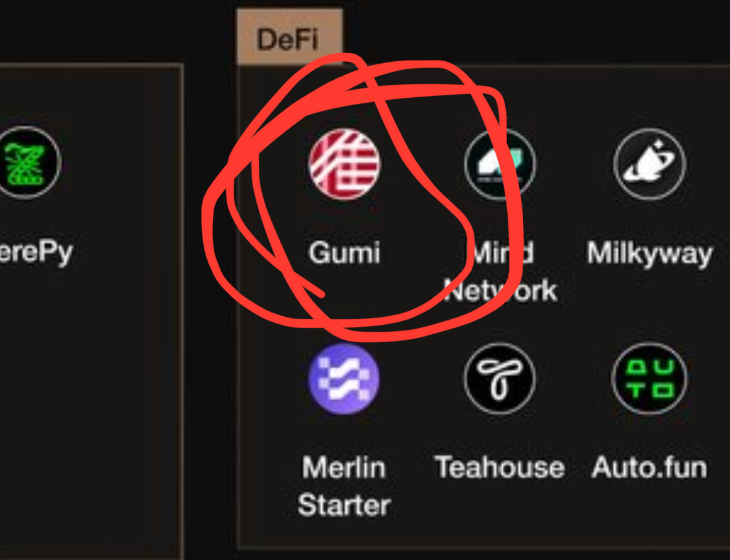Click the partially visible erePy label
Viewport: 730px width, 560px height.
37,254
